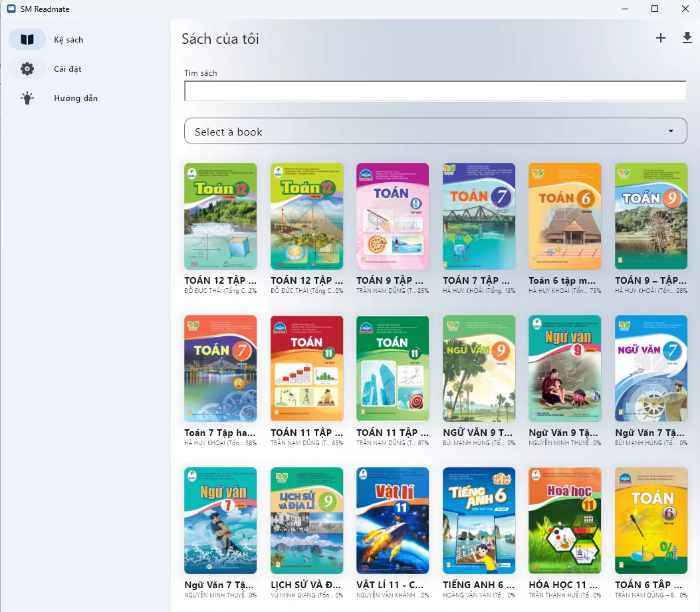Select the Hoá học 11 book cover
Image resolution: width=700 pixels, height=612 pixels.
coord(564,520)
